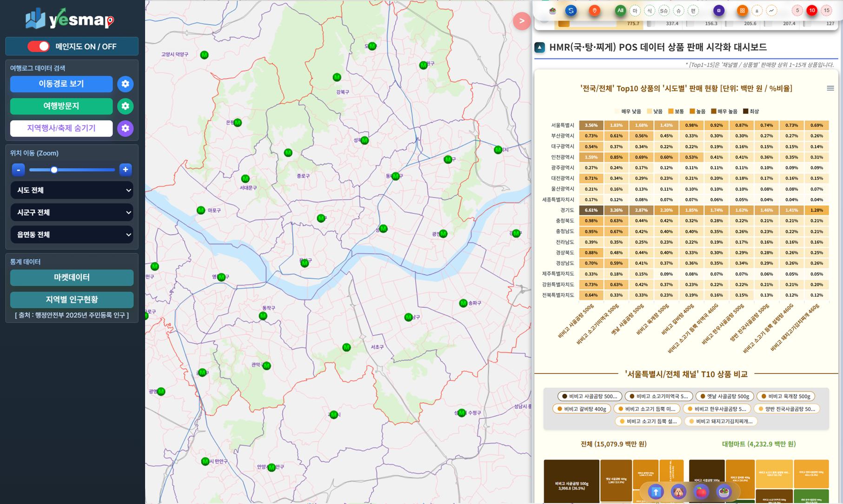This screenshot has height=504, width=843.
Task: Select the green All channel filter
Action: pyautogui.click(x=620, y=10)
